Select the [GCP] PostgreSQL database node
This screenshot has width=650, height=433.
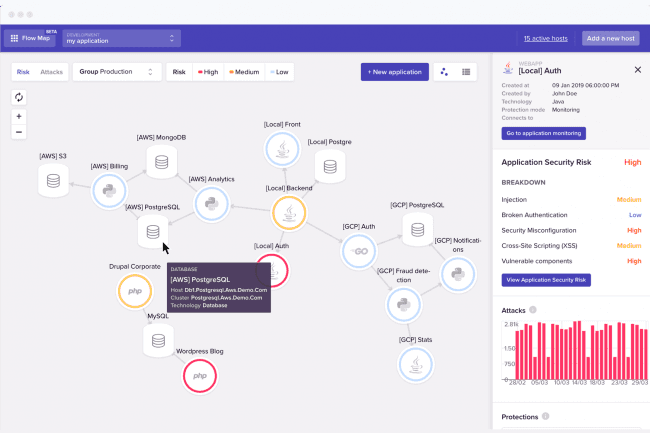pos(417,229)
